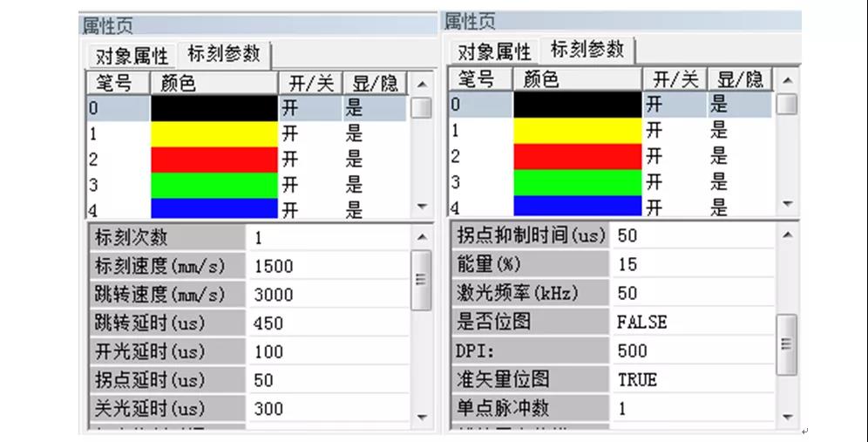Click pen list scroll-up arrow in right panel

click(x=787, y=80)
